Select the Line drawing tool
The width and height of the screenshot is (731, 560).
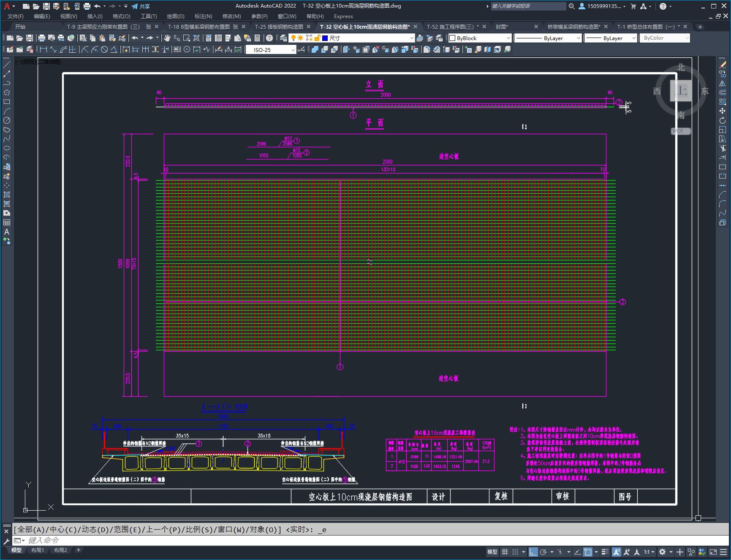pyautogui.click(x=7, y=65)
